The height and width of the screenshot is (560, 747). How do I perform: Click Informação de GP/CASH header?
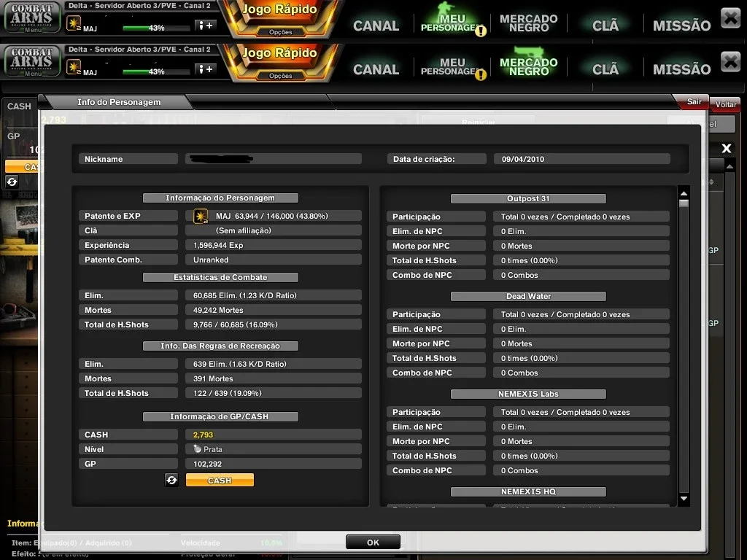(x=220, y=416)
